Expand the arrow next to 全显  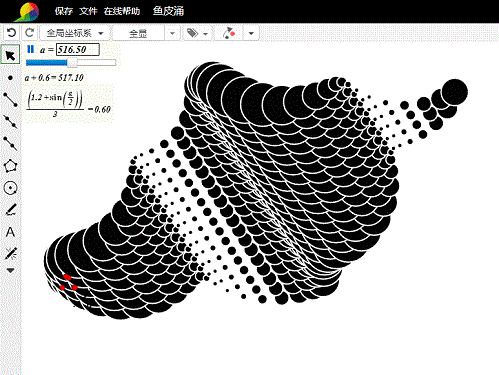tap(172, 33)
